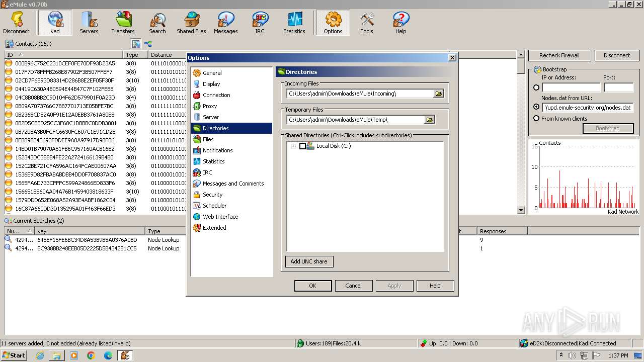This screenshot has height=362, width=644.
Task: Click the Help button in Options
Action: (x=435, y=286)
